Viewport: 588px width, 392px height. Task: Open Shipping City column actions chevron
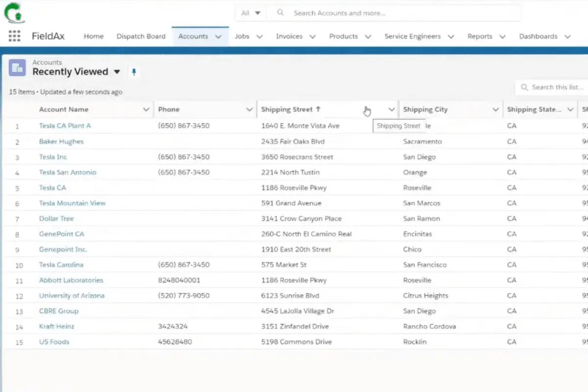click(x=495, y=109)
